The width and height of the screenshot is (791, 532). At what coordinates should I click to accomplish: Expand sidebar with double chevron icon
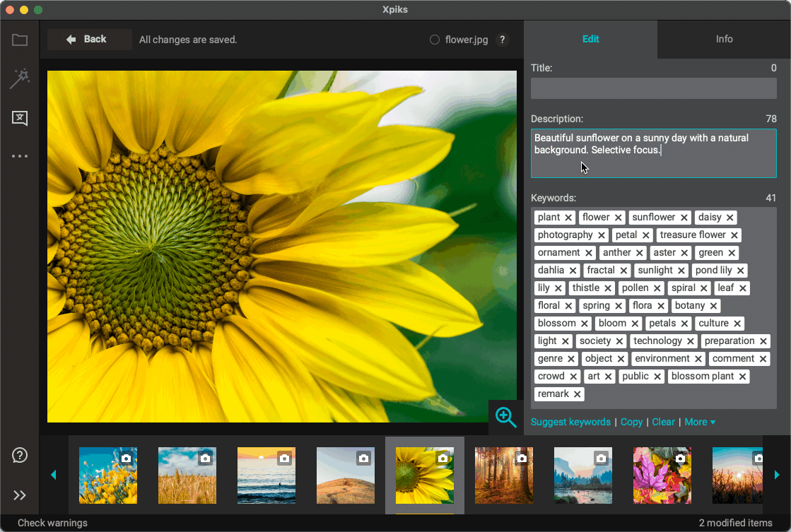click(20, 495)
